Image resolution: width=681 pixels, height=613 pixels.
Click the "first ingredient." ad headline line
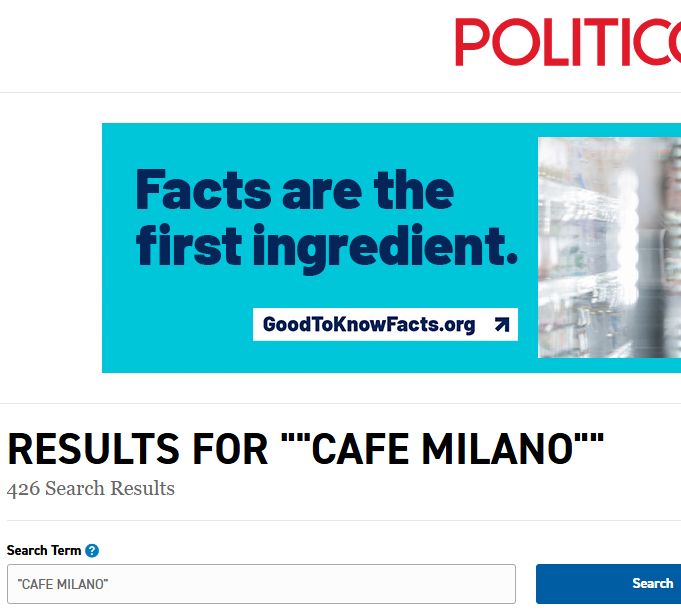[327, 246]
